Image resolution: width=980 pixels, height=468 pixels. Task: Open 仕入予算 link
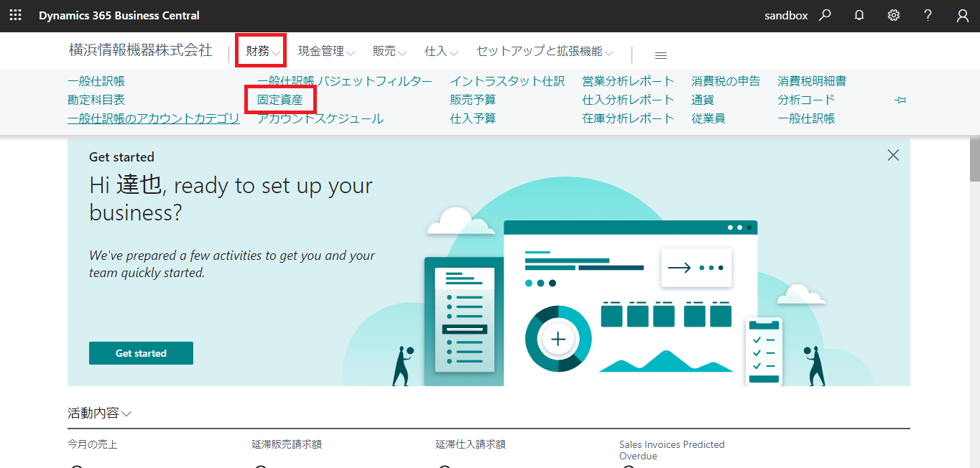(x=473, y=118)
